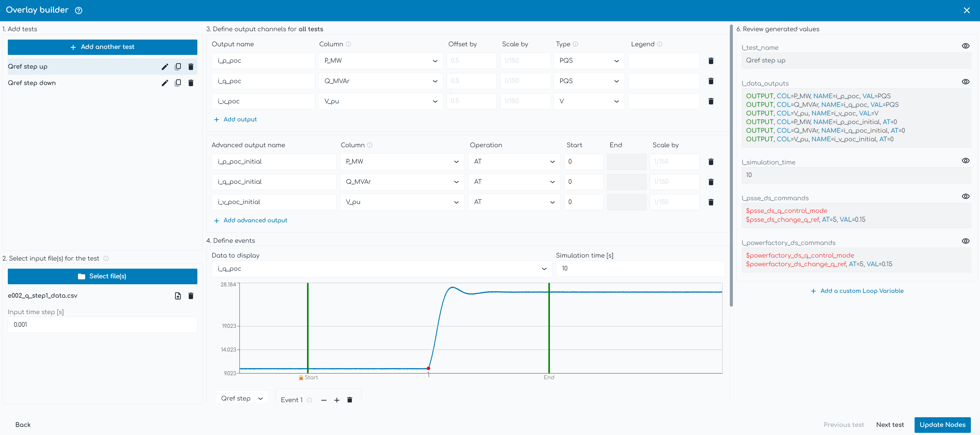Image resolution: width=980 pixels, height=435 pixels.
Task: Open the Column dropdown for i_q_poc
Action: pyautogui.click(x=381, y=81)
